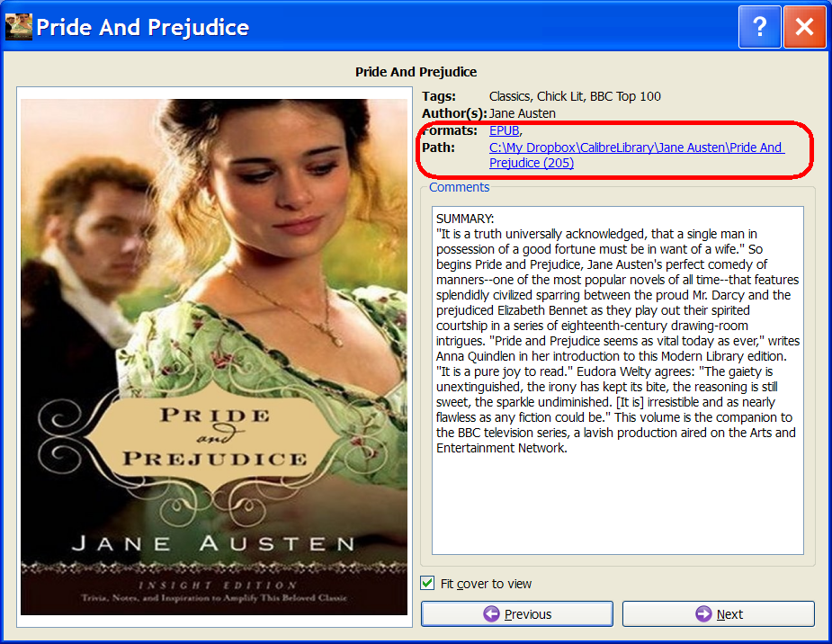Click the 'Comments' group label
This screenshot has width=832, height=644.
[459, 187]
